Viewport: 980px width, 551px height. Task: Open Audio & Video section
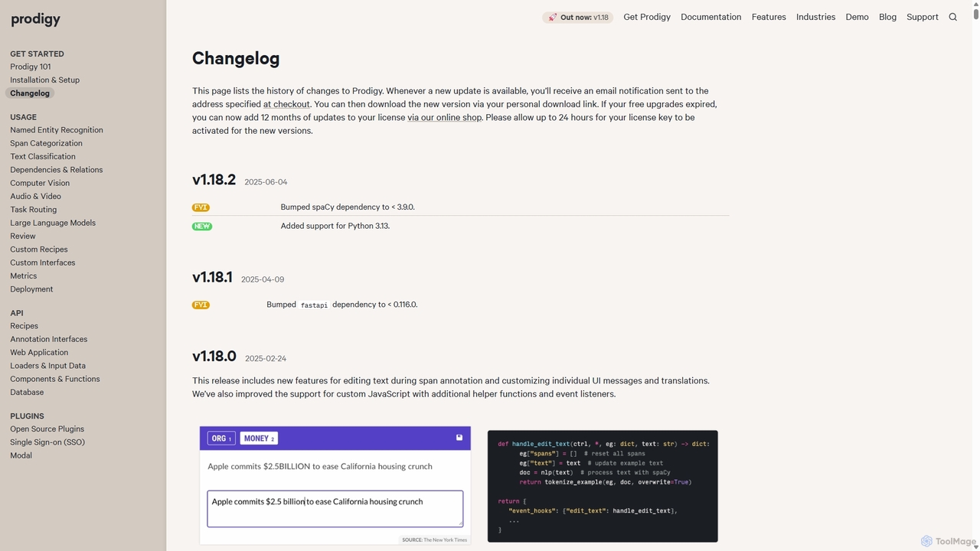tap(35, 196)
